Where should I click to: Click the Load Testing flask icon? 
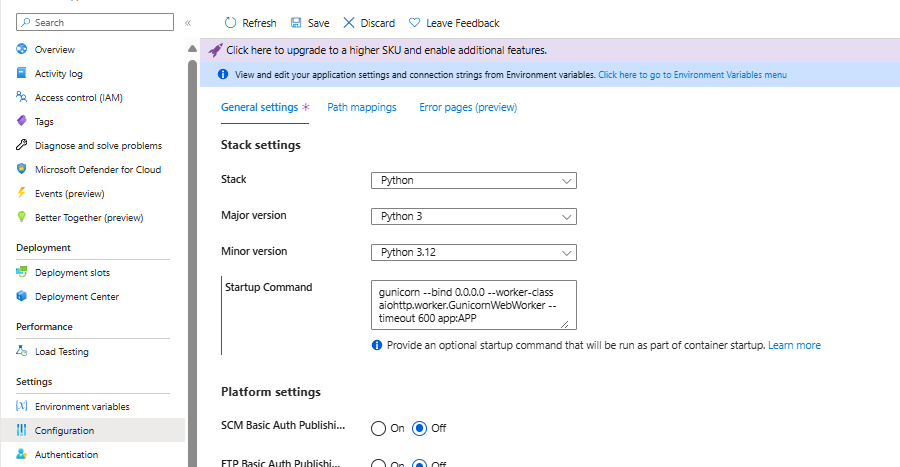click(x=22, y=351)
